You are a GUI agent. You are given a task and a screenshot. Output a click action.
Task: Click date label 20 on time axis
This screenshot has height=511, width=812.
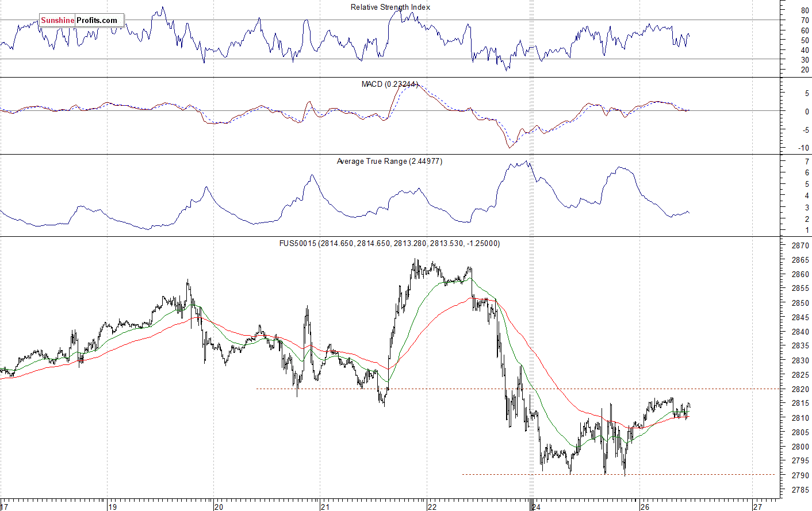[x=219, y=506]
